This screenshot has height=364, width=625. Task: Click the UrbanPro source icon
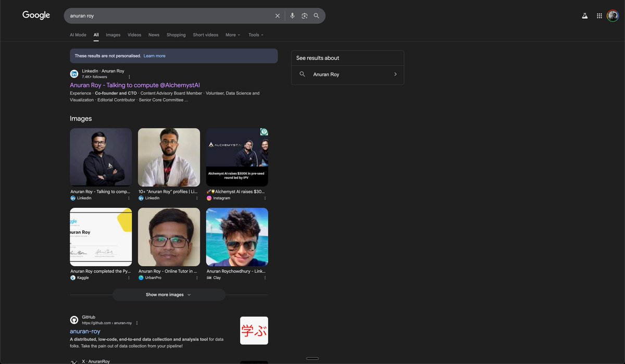tap(141, 278)
